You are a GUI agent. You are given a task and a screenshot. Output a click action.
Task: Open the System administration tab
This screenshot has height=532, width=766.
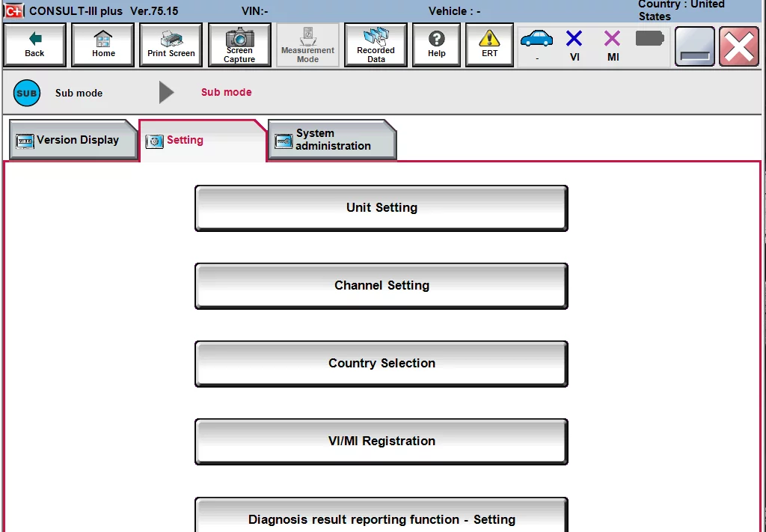331,140
